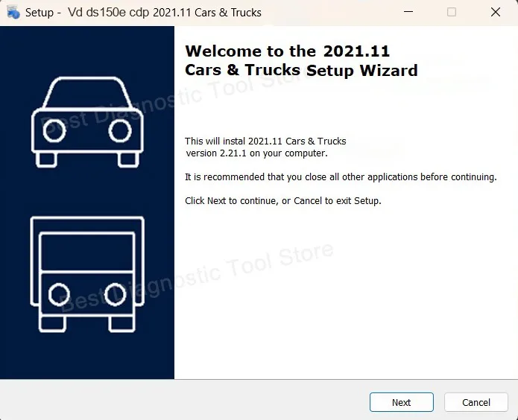This screenshot has width=518, height=420.
Task: Click the disabled maximize window button
Action: (x=452, y=12)
